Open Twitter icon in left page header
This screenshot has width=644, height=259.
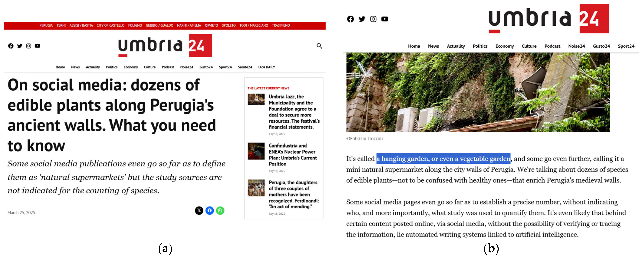20,46
